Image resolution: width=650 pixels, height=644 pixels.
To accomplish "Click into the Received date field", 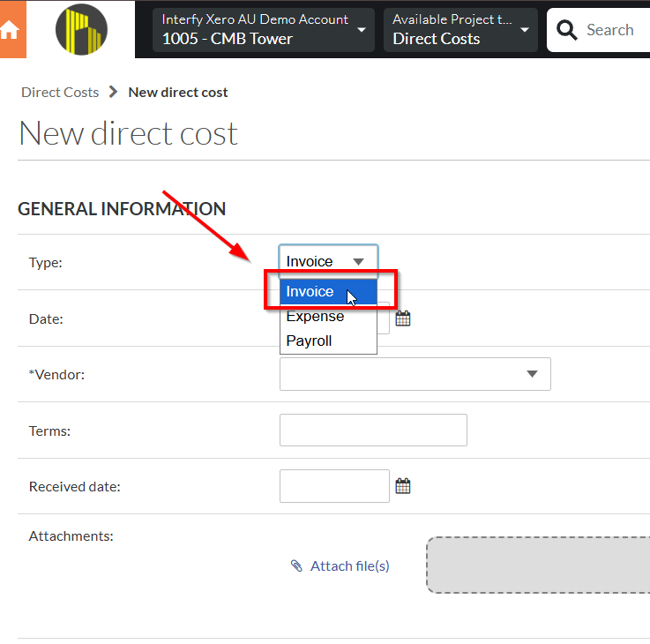I will pyautogui.click(x=333, y=486).
